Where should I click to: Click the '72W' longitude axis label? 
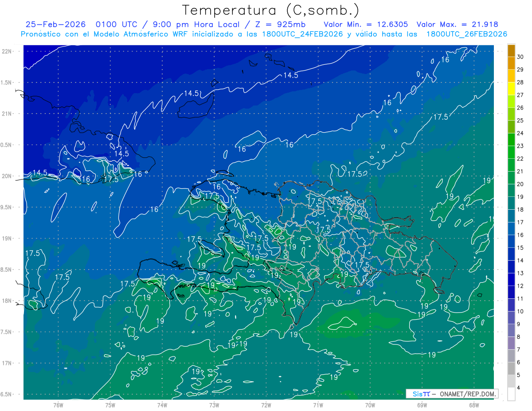(266, 405)
